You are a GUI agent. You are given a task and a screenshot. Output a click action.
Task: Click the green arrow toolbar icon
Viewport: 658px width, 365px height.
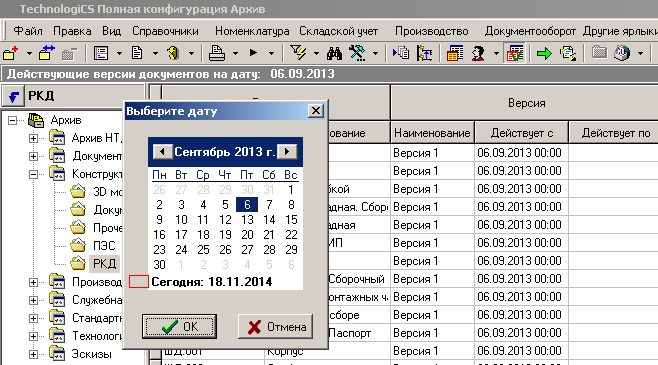coord(544,53)
